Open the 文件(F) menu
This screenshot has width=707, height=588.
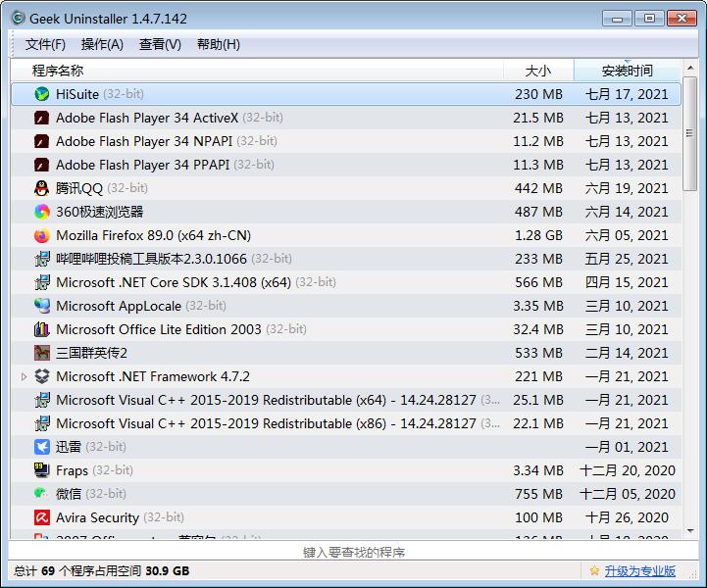pos(45,44)
